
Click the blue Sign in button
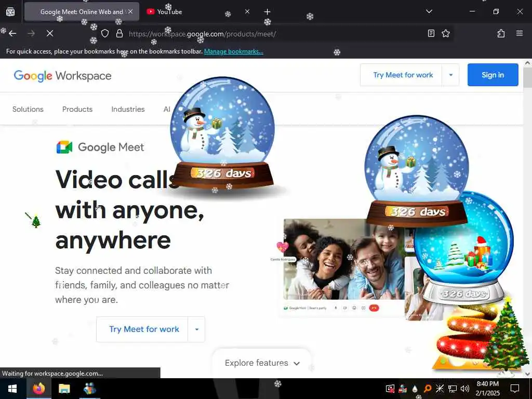(x=493, y=75)
